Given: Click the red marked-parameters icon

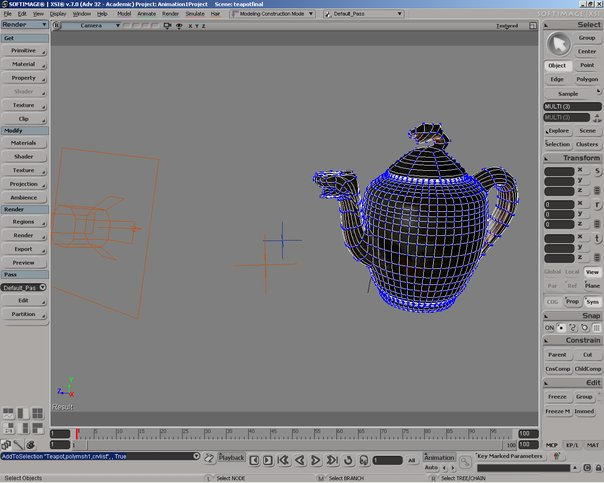Looking at the screenshot, I should (556, 456).
